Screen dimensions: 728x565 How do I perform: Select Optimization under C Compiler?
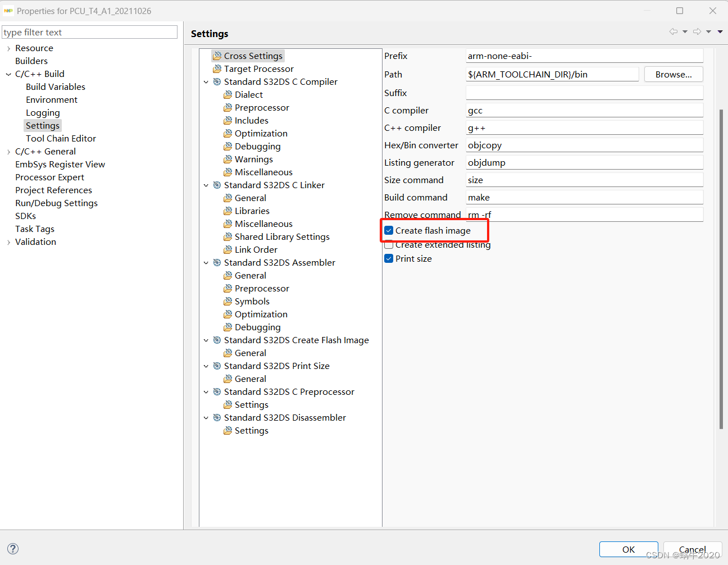261,133
